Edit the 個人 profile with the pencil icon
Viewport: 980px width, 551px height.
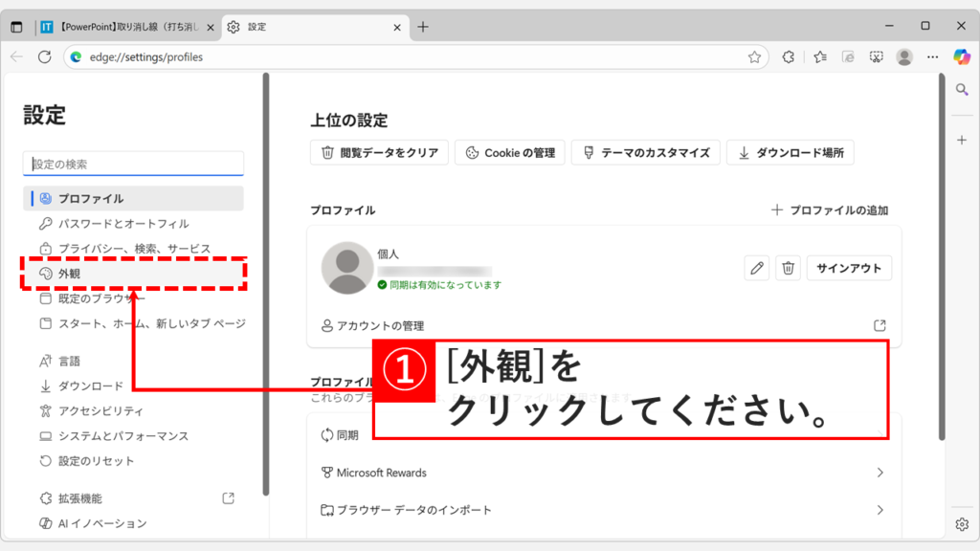756,268
